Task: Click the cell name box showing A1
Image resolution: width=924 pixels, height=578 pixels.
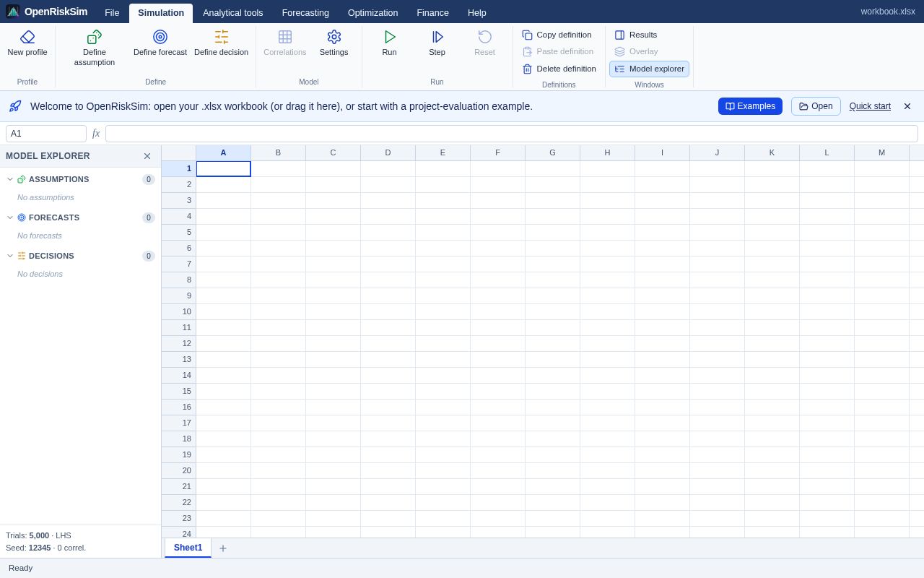Action: click(46, 134)
